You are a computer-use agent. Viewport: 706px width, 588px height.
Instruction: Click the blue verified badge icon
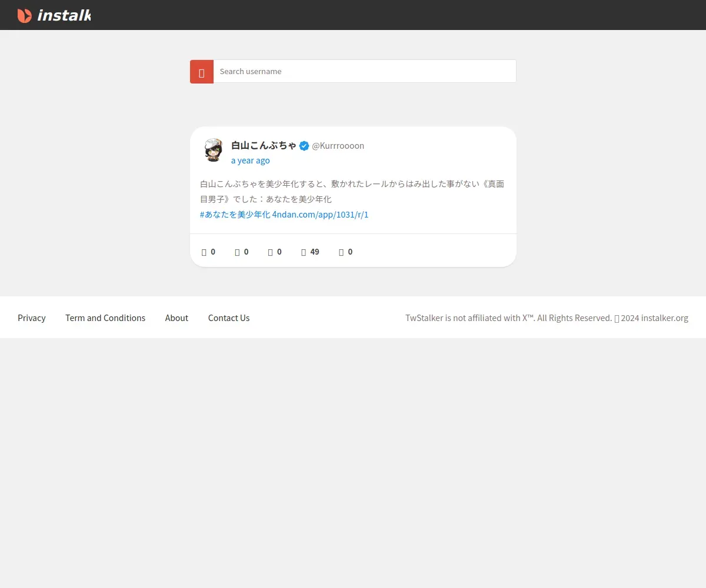click(x=304, y=146)
